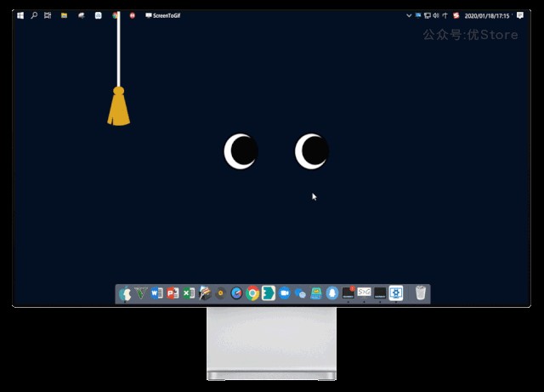Screen dimensions: 544x392
Task: Open the Trash in the dock
Action: pos(421,293)
